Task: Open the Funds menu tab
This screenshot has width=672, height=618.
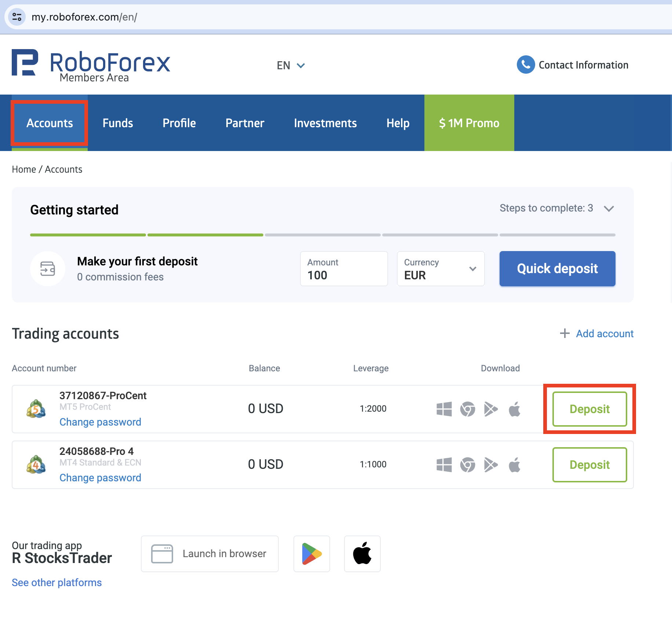Action: click(118, 123)
